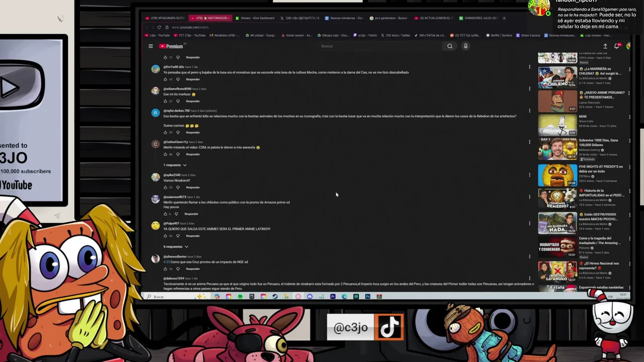Dislike the @williamflores8590 comment

point(178,101)
